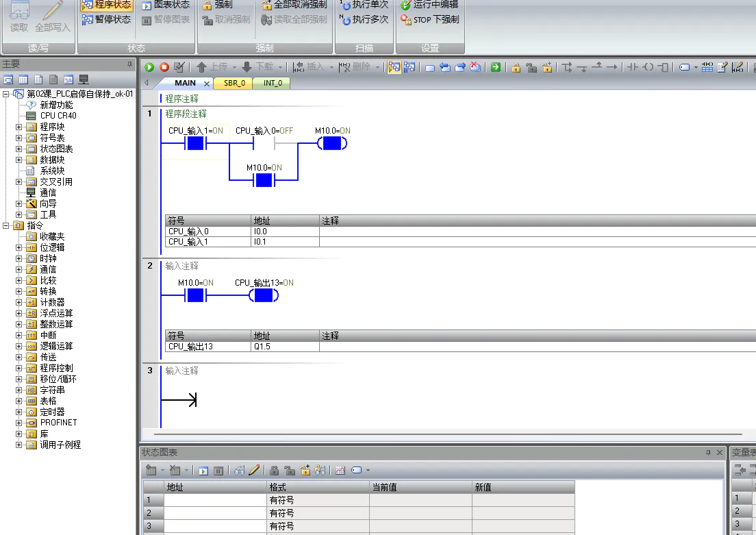Pin the 状态图表 panel
756x535 pixels.
708,453
